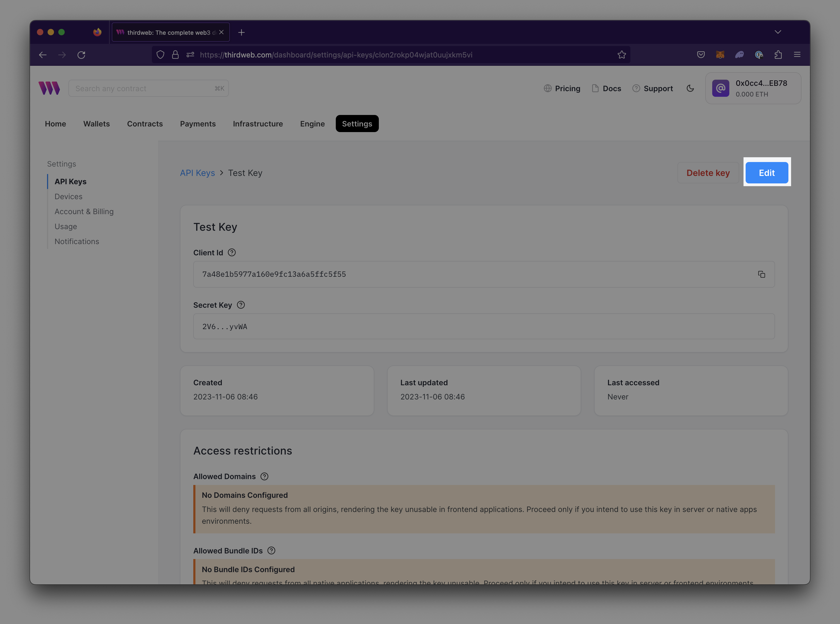Click the info icon next to Allowed Domains
The height and width of the screenshot is (624, 840).
coord(264,476)
